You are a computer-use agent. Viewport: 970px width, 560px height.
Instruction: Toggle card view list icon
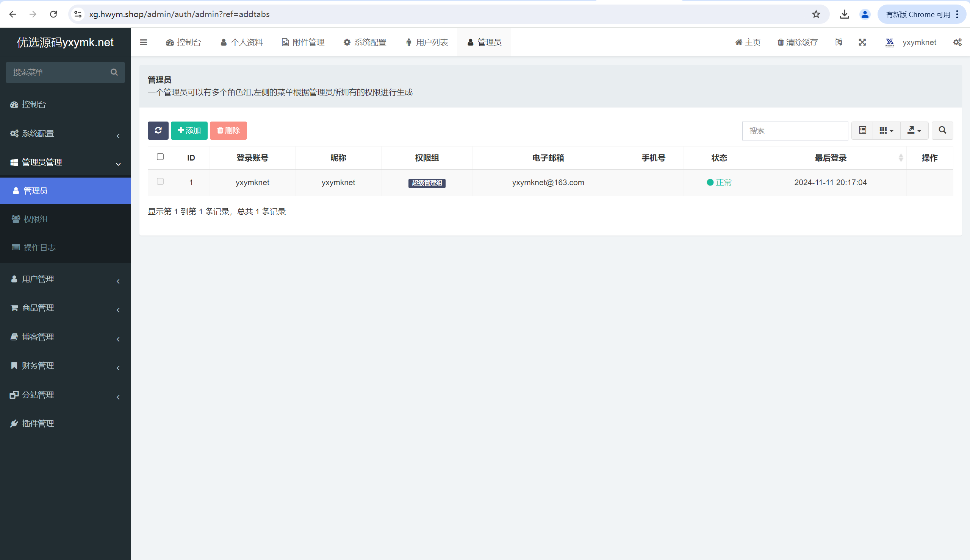[862, 130]
